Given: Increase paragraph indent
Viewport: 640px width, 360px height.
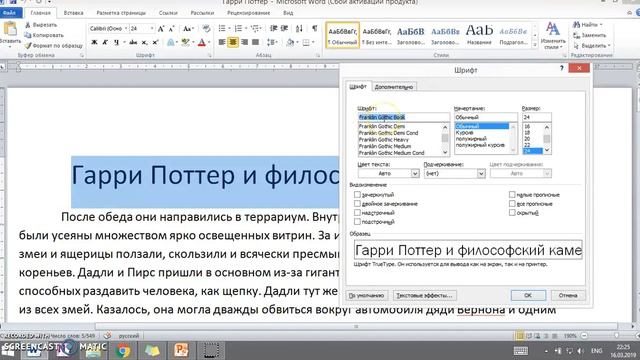Looking at the screenshot, I should point(284,28).
